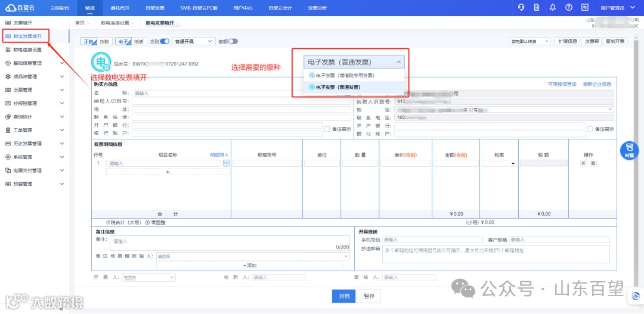This screenshot has height=314, width=644.
Task: Click the 工单管理 sidebar icon
Action: point(8,130)
